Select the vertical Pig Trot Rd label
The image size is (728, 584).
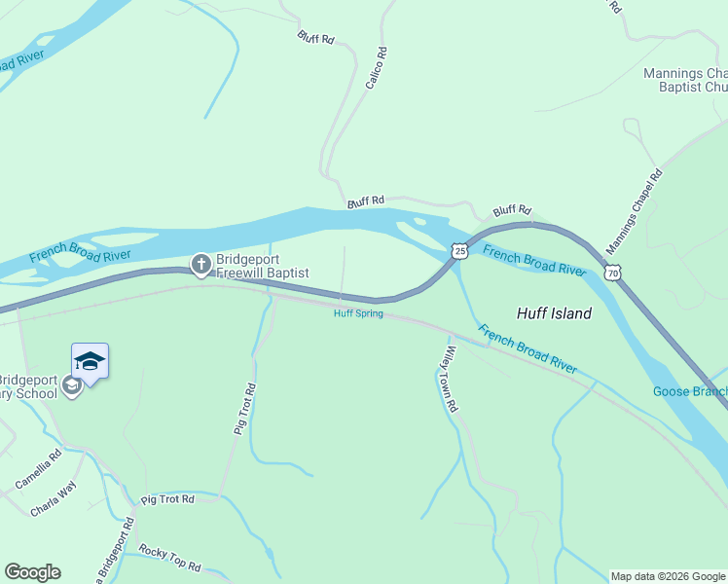244,409
